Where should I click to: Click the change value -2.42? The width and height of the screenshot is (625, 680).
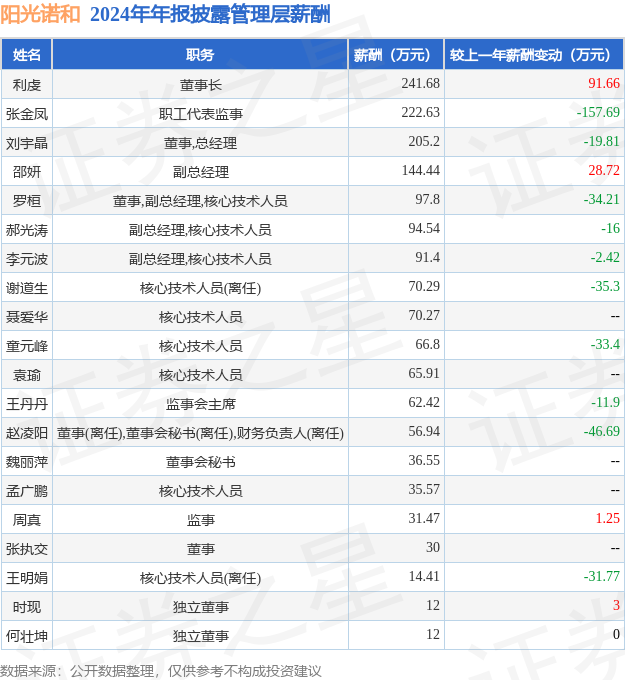pos(605,258)
